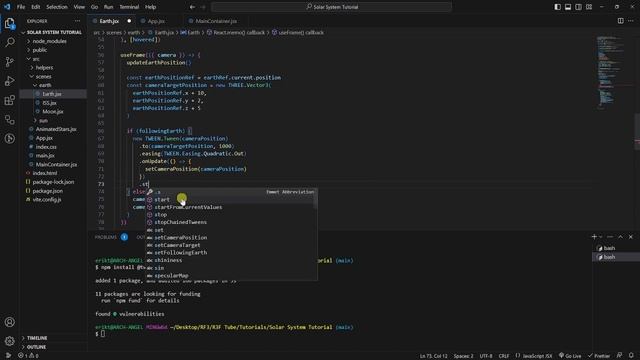Maximize the terminal panel size chevron

point(620,237)
